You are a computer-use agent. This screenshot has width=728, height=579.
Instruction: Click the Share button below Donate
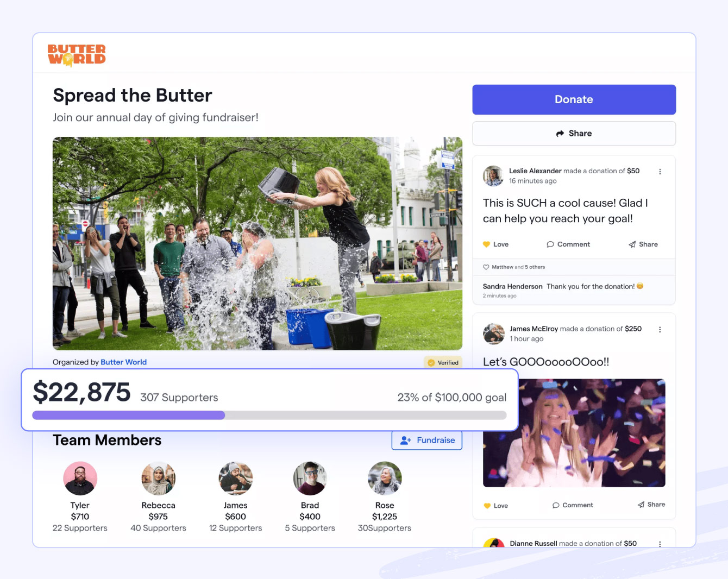pos(574,134)
